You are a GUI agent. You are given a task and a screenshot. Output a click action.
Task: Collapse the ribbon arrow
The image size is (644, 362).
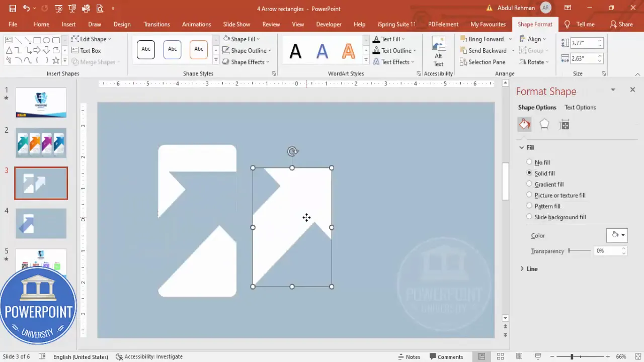[x=638, y=74]
